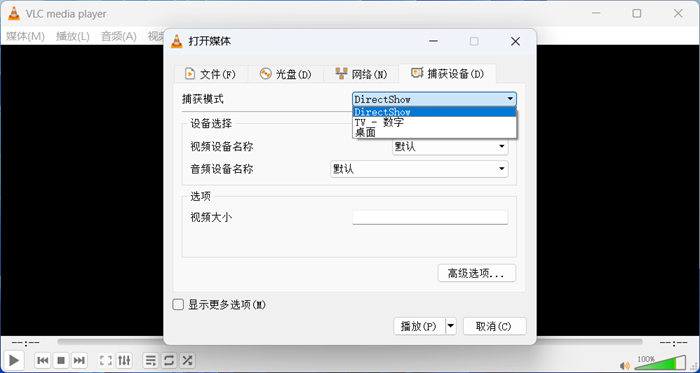Show the playlist panel

(151, 360)
